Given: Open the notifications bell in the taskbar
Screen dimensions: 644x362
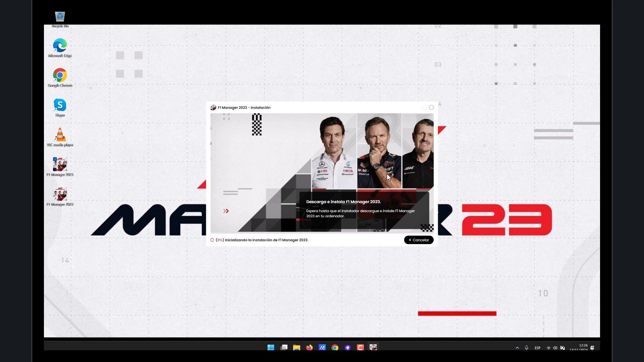Looking at the screenshot, I should coord(592,348).
